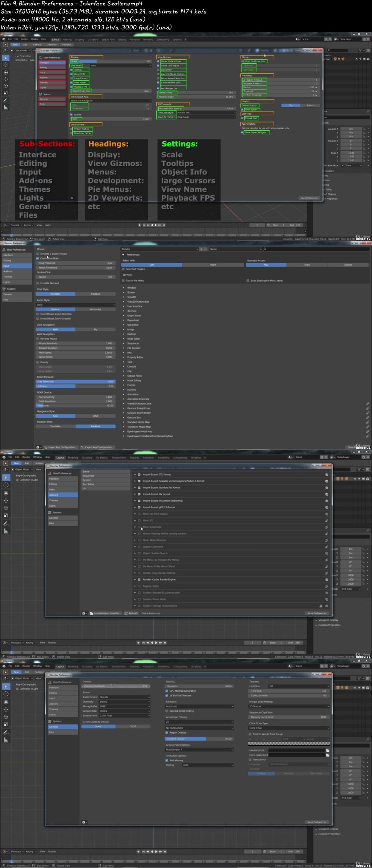This screenshot has height=868, width=372.
Task: Select the Sequencer category in Add-ons list
Action: click(x=106, y=476)
